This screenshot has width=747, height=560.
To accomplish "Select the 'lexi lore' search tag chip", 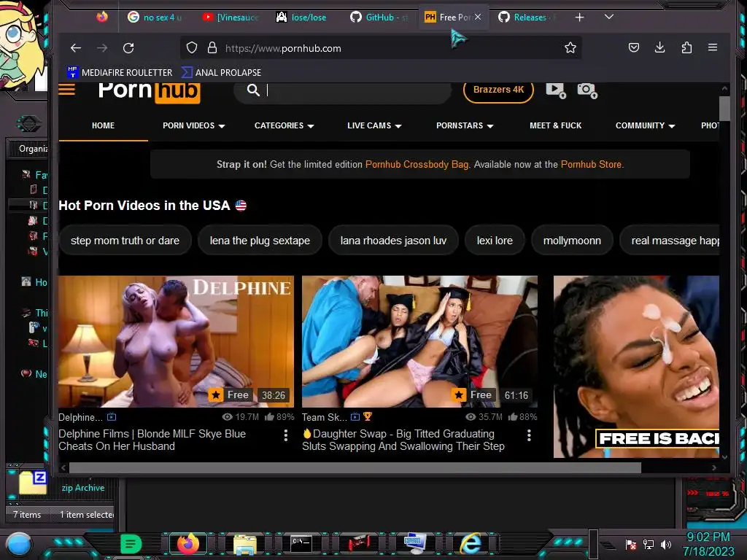I will click(495, 241).
